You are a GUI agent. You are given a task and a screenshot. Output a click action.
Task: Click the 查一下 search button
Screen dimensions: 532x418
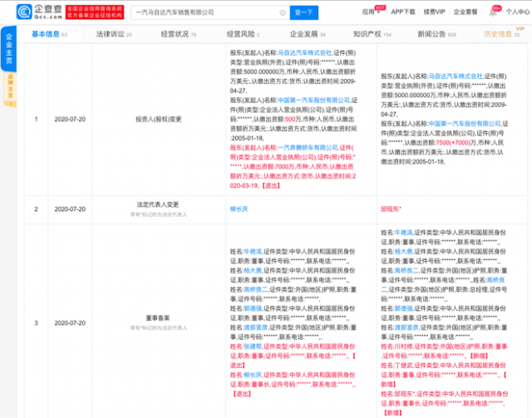[304, 12]
